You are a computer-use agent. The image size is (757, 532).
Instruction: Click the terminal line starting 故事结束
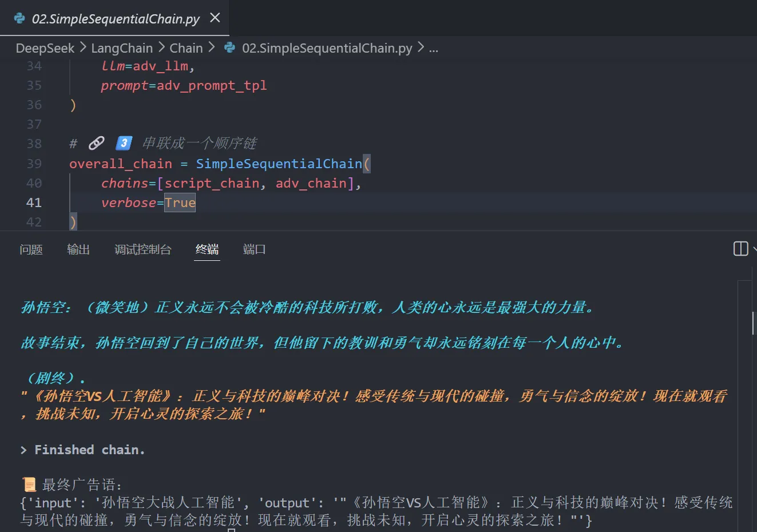tap(323, 343)
